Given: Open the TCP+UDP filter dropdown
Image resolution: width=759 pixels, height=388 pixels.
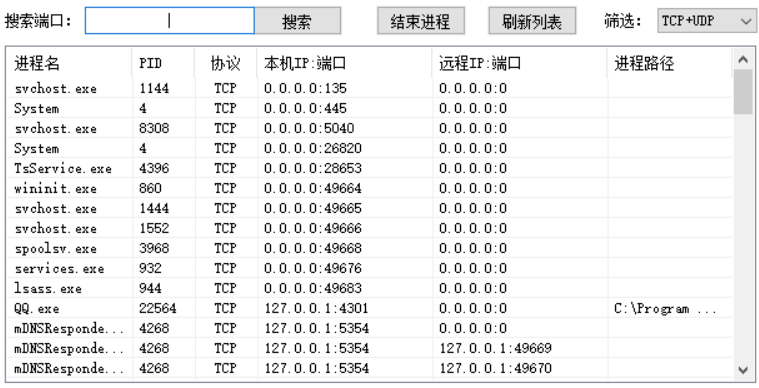Looking at the screenshot, I should pos(706,21).
